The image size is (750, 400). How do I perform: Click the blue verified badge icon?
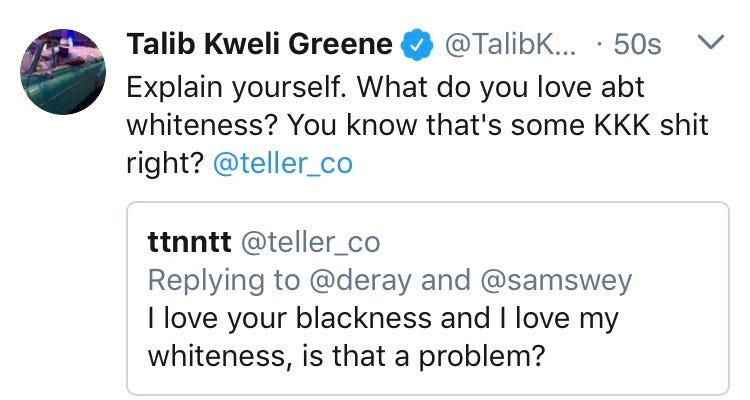415,45
